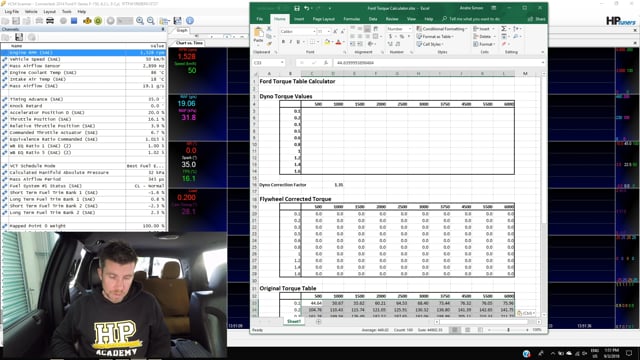Screen dimensions: 640x360
Task: Click the orange engine icon in VCM Scanner toolbar
Action: 87,20
